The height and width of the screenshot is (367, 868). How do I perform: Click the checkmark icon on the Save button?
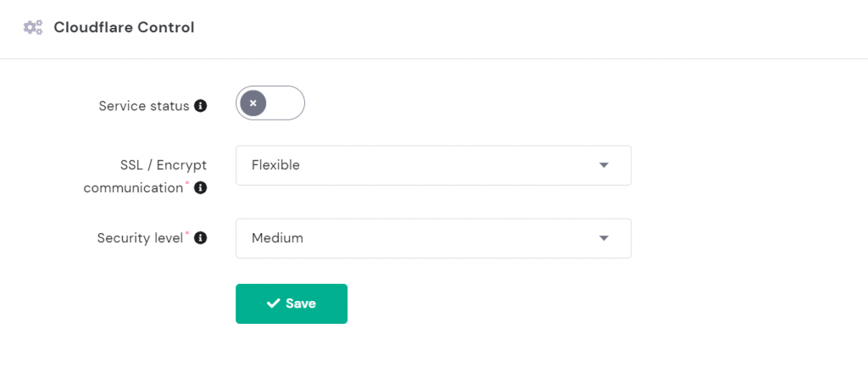click(x=273, y=303)
